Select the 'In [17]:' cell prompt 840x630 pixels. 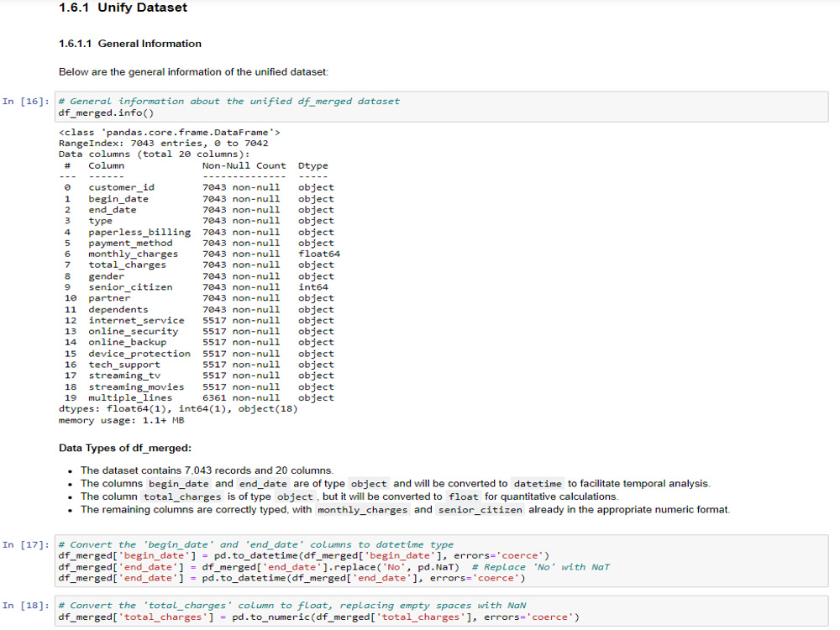26,545
